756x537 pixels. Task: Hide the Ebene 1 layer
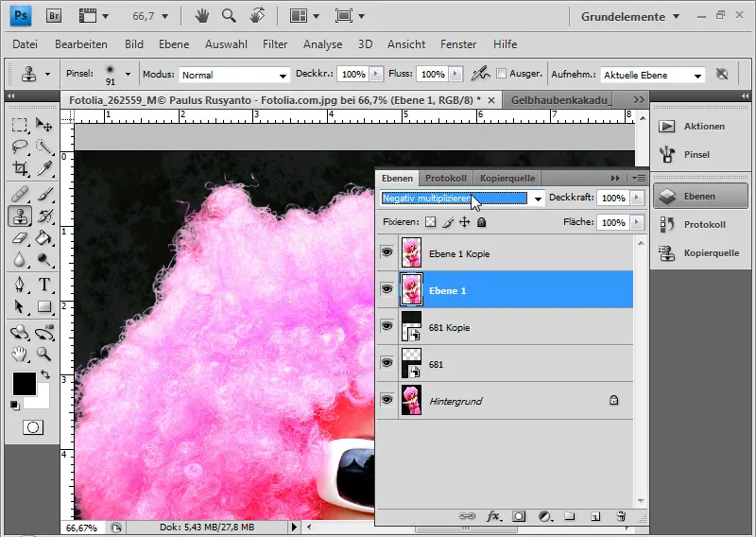(387, 288)
